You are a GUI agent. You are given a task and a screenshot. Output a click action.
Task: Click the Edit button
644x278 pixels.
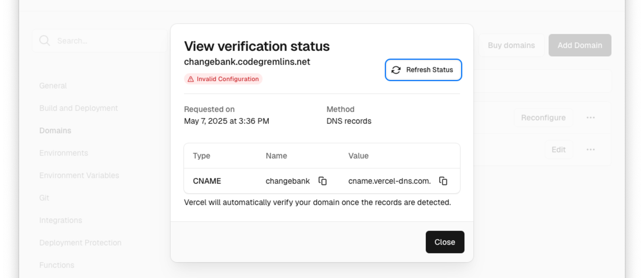pos(559,150)
